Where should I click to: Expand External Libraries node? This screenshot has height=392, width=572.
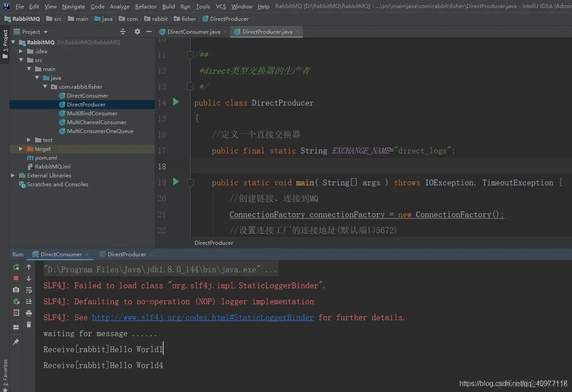pyautogui.click(x=13, y=175)
